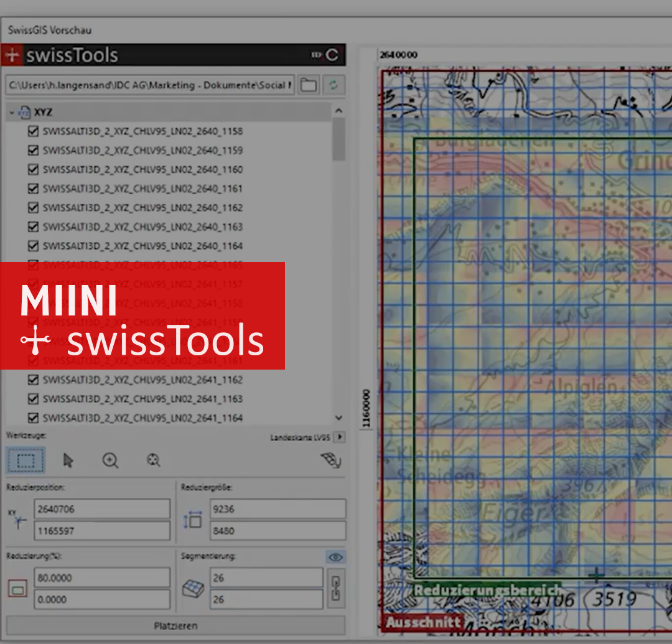Uncheck SWISSALTI3D tile 2640_1158
The width and height of the screenshot is (672, 644).
pyautogui.click(x=33, y=131)
